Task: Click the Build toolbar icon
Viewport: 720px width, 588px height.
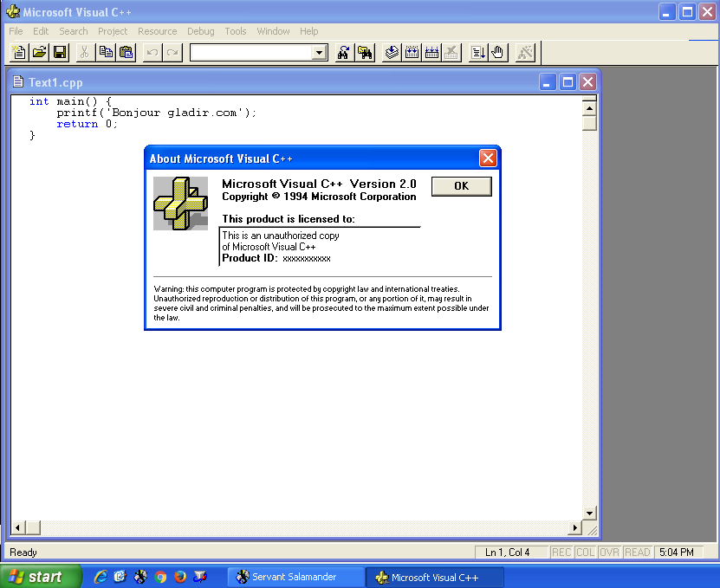Action: [x=412, y=52]
